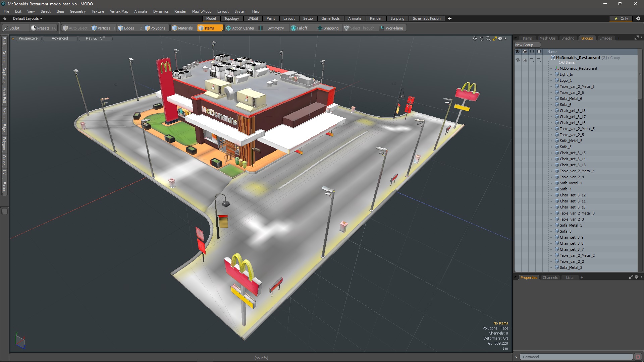Open the Geometry menu

[77, 11]
